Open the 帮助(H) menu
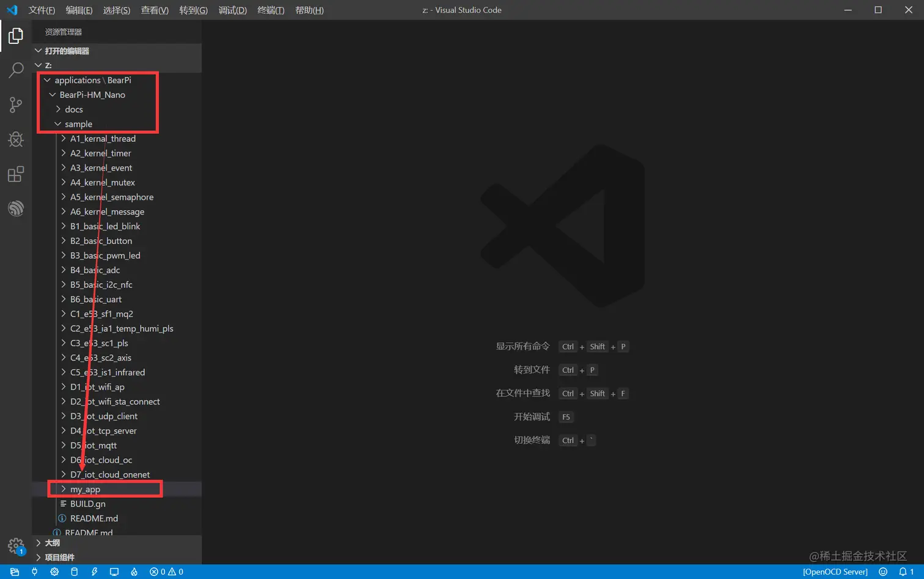Image resolution: width=924 pixels, height=579 pixels. (309, 10)
